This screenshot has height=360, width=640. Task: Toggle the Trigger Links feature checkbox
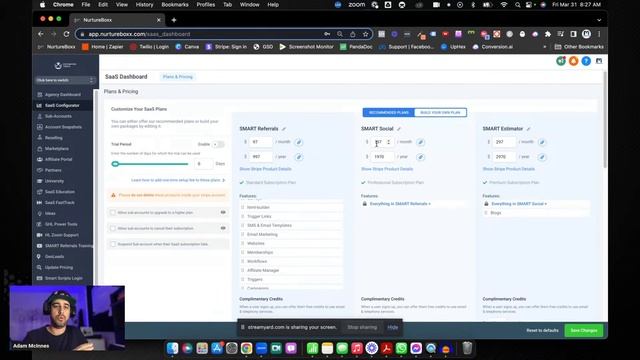242,216
